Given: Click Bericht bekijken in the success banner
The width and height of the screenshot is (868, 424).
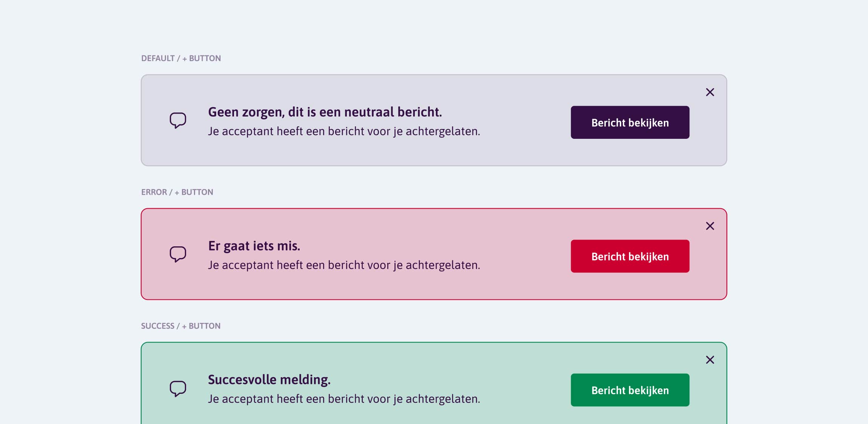Looking at the screenshot, I should [x=629, y=390].
